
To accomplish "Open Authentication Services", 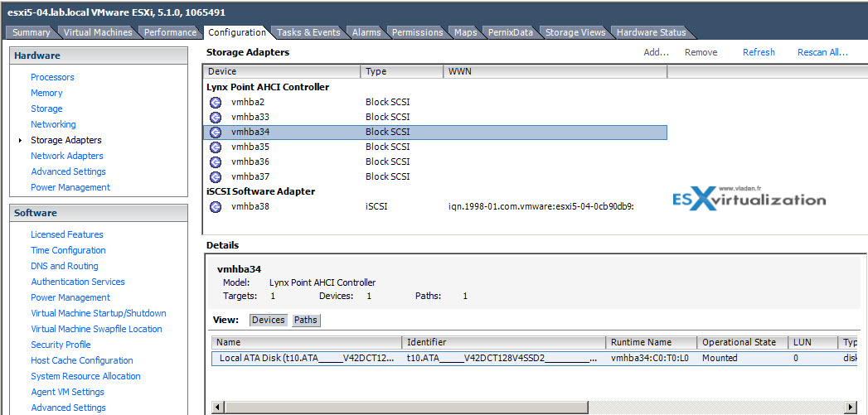I will click(78, 282).
